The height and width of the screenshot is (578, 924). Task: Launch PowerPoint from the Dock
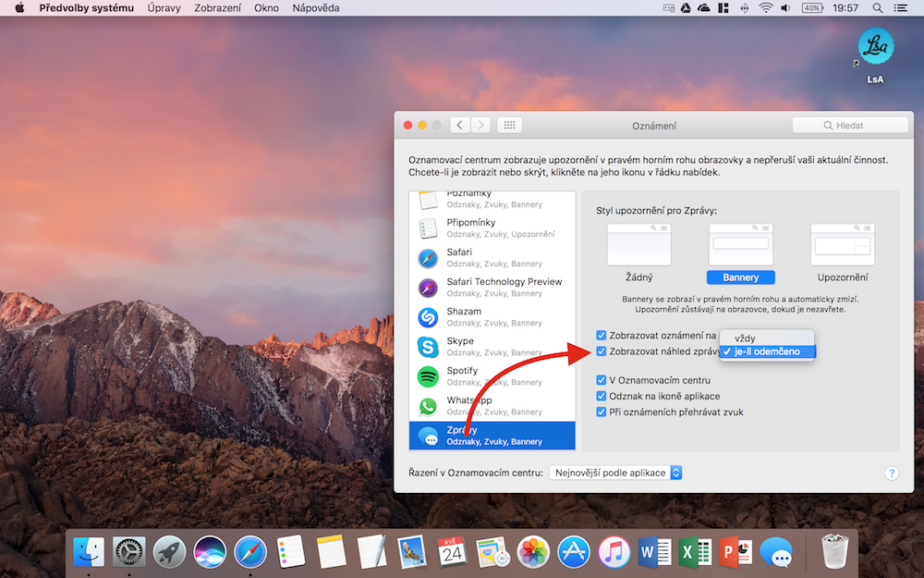tap(736, 553)
